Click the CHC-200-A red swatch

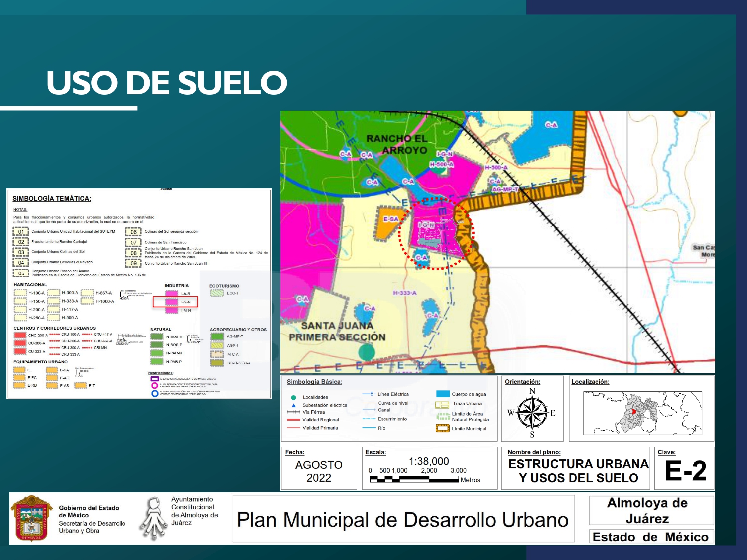click(20, 336)
